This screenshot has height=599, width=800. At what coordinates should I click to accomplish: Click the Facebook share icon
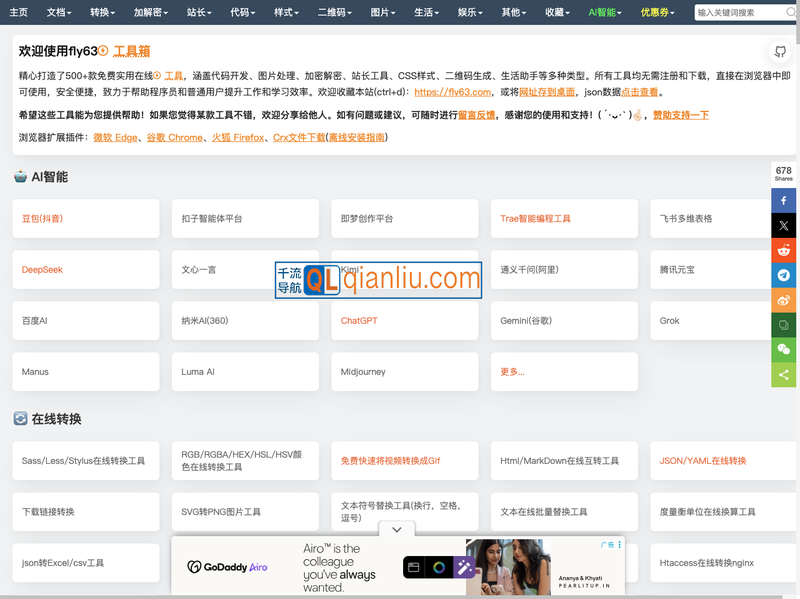pyautogui.click(x=784, y=200)
